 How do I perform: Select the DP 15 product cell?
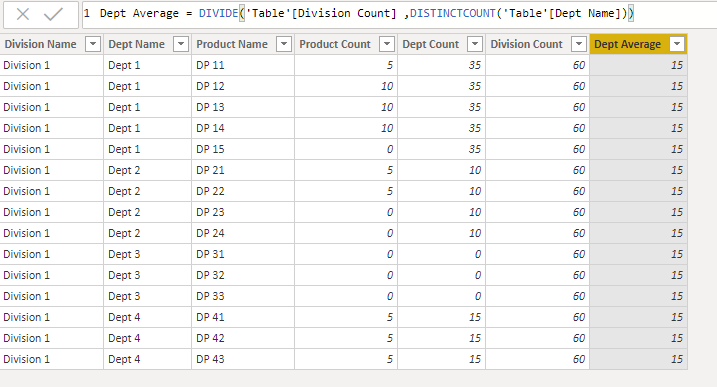point(243,149)
